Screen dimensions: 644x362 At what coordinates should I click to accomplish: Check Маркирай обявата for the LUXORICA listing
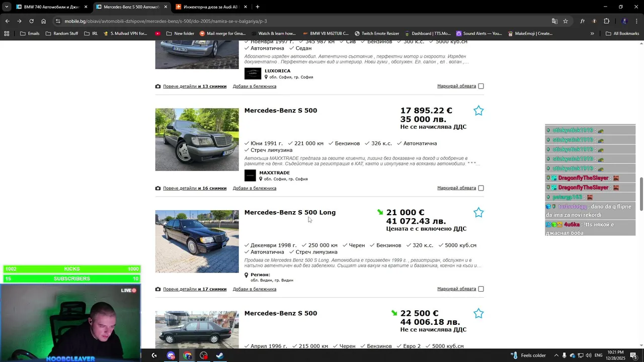click(x=481, y=86)
